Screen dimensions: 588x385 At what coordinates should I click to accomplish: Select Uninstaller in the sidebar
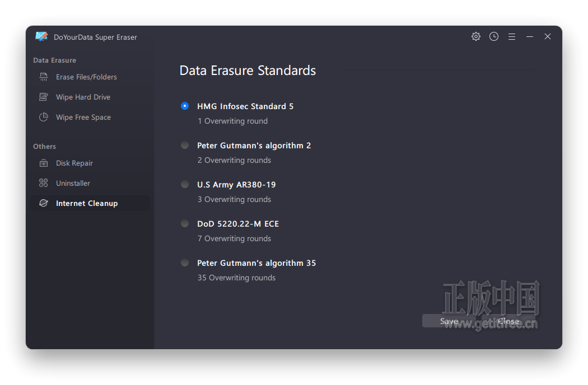(x=90, y=184)
